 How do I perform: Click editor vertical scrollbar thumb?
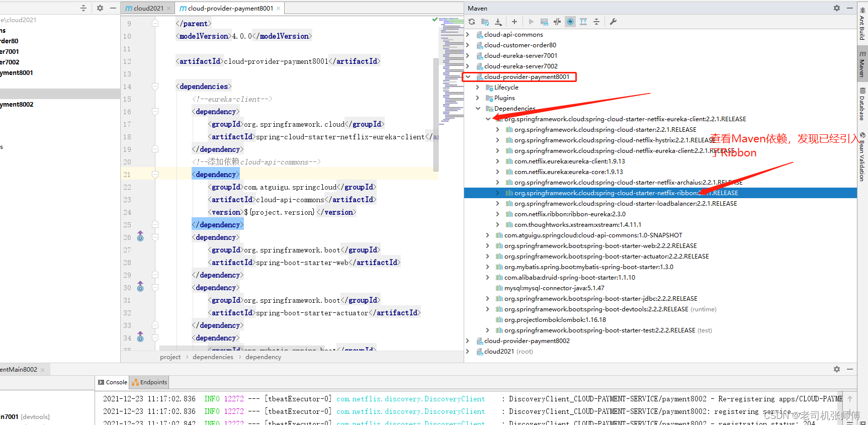[x=436, y=115]
